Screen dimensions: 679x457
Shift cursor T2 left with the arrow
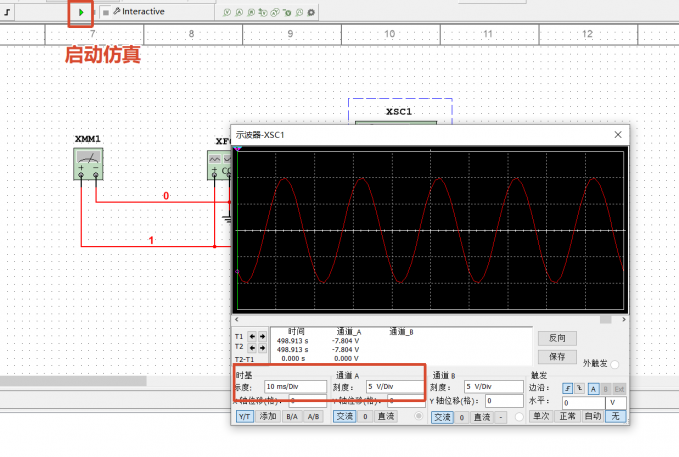coord(252,347)
